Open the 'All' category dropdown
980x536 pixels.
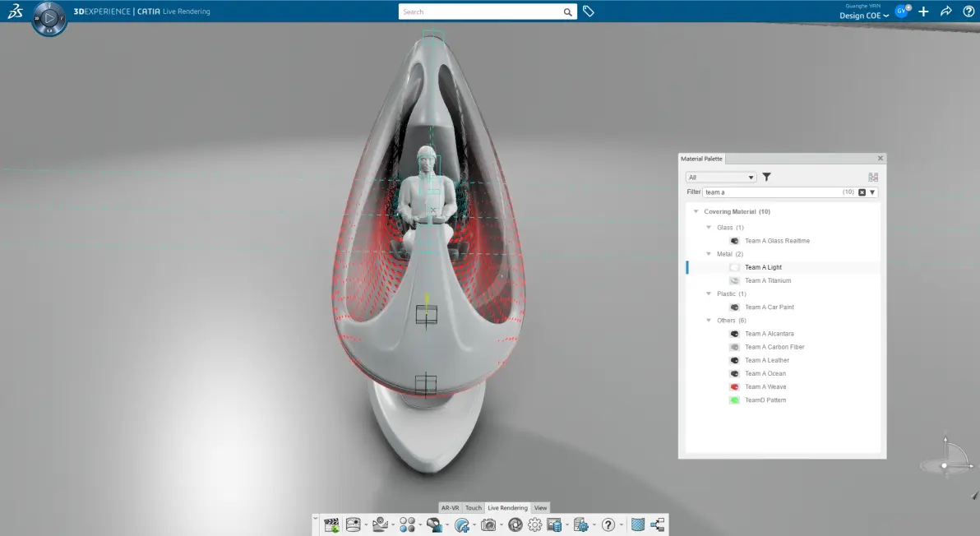click(721, 178)
